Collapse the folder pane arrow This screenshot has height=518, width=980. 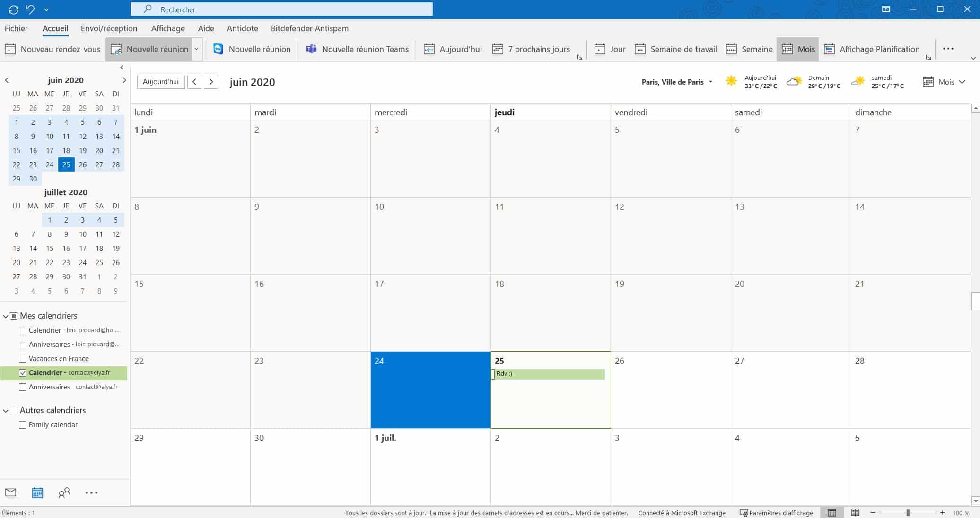point(122,67)
